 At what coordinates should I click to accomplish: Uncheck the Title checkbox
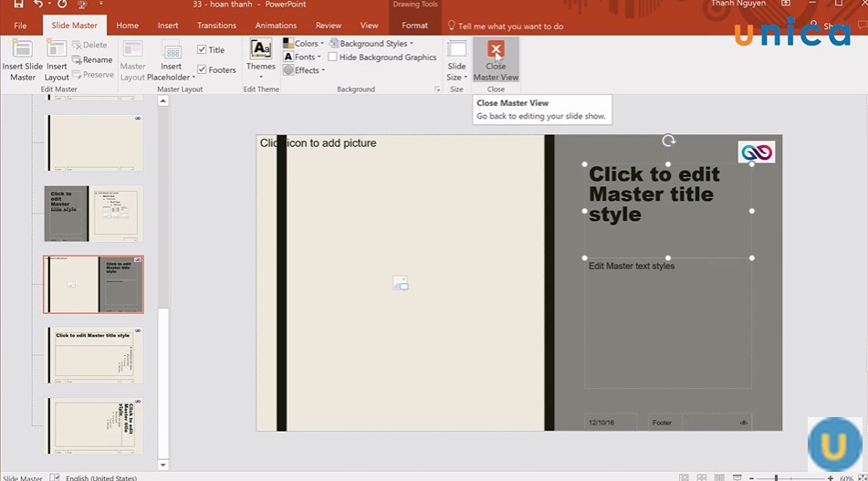click(203, 50)
